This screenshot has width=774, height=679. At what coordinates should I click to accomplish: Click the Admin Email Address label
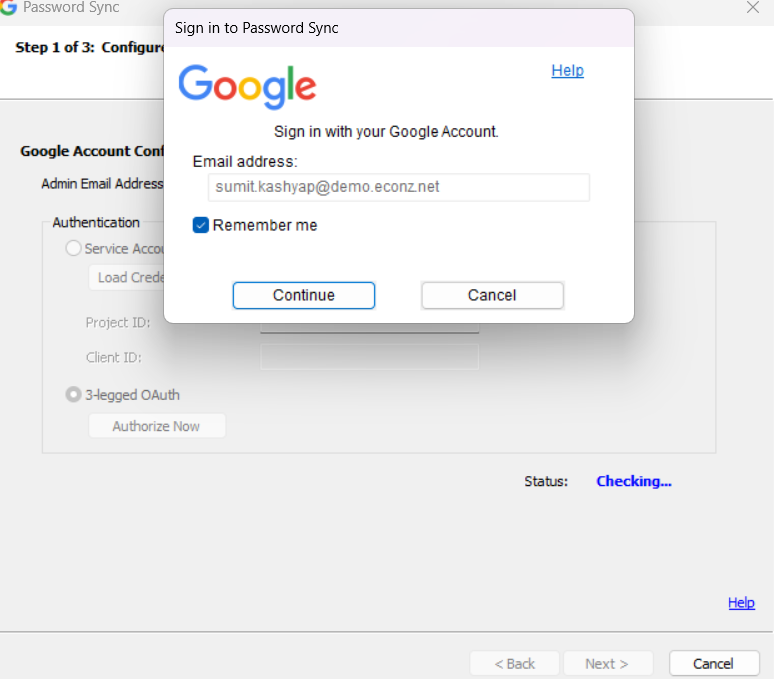click(x=102, y=184)
